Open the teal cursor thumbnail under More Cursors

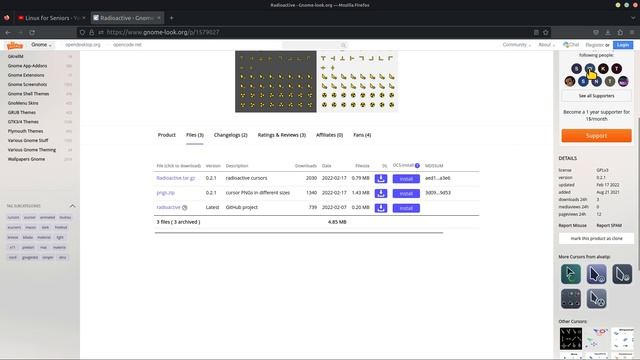571,274
